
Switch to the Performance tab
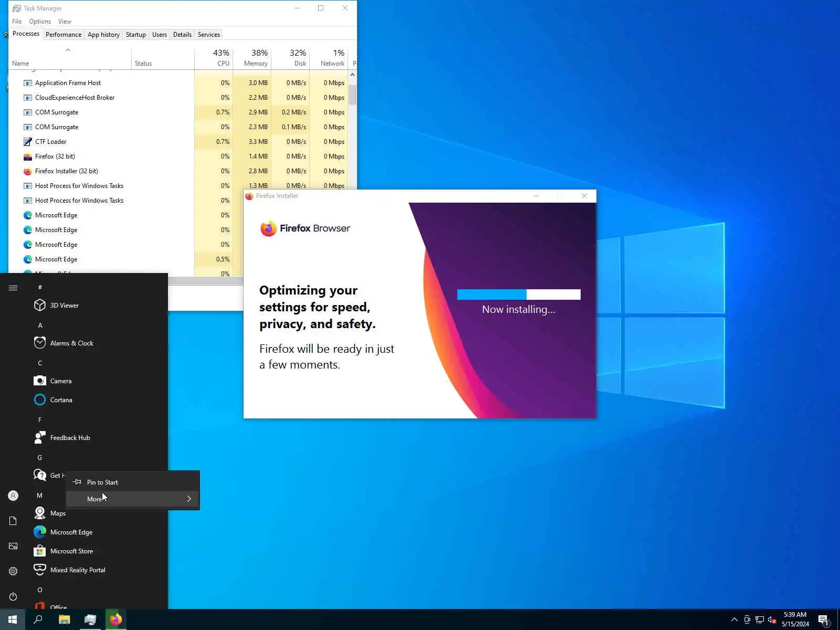tap(64, 35)
